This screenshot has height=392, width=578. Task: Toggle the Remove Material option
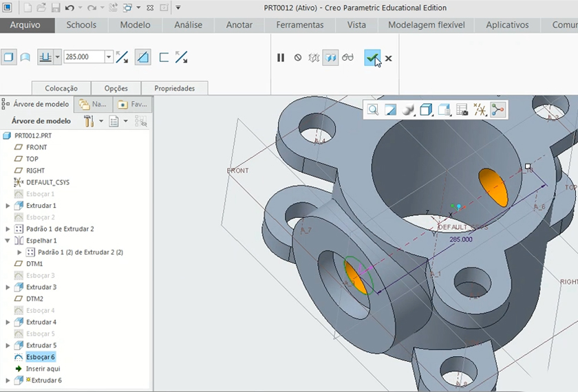coord(142,57)
